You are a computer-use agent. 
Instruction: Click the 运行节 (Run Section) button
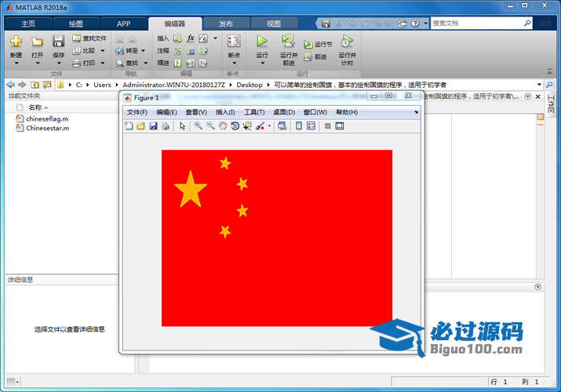(318, 45)
